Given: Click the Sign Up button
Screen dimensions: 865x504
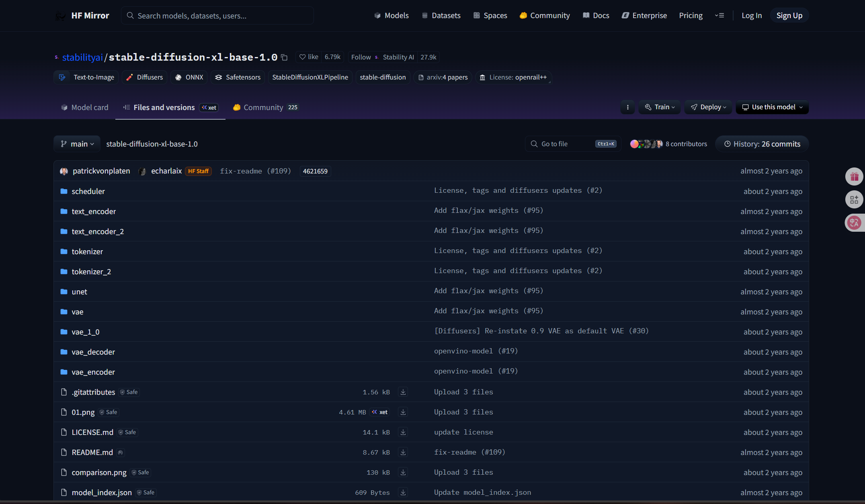Looking at the screenshot, I should [789, 16].
